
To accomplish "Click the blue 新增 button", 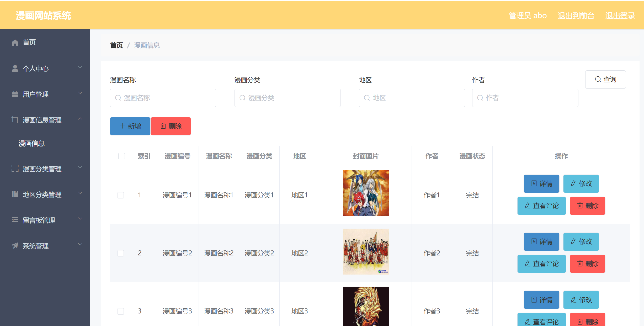I will (x=130, y=126).
